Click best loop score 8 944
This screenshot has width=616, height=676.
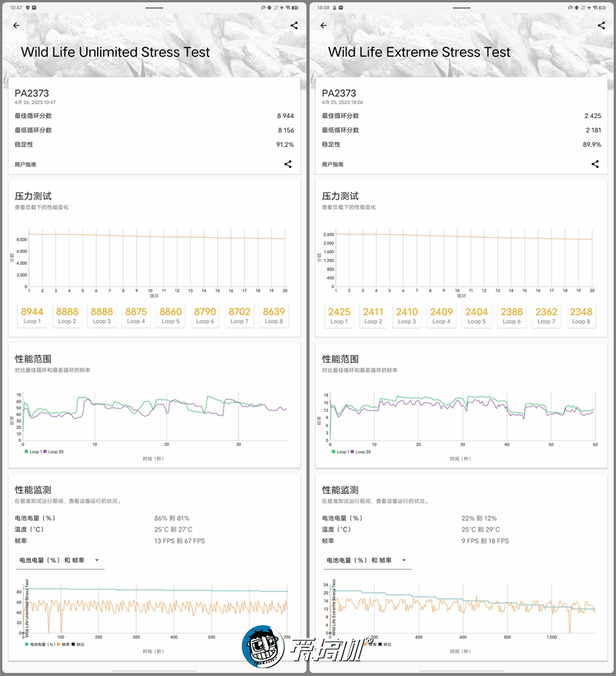point(286,116)
